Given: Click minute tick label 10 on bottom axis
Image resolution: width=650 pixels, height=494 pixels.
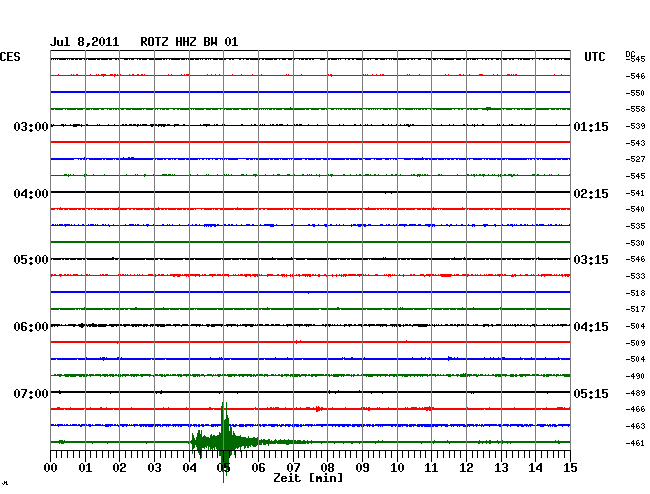Looking at the screenshot, I should (397, 468).
